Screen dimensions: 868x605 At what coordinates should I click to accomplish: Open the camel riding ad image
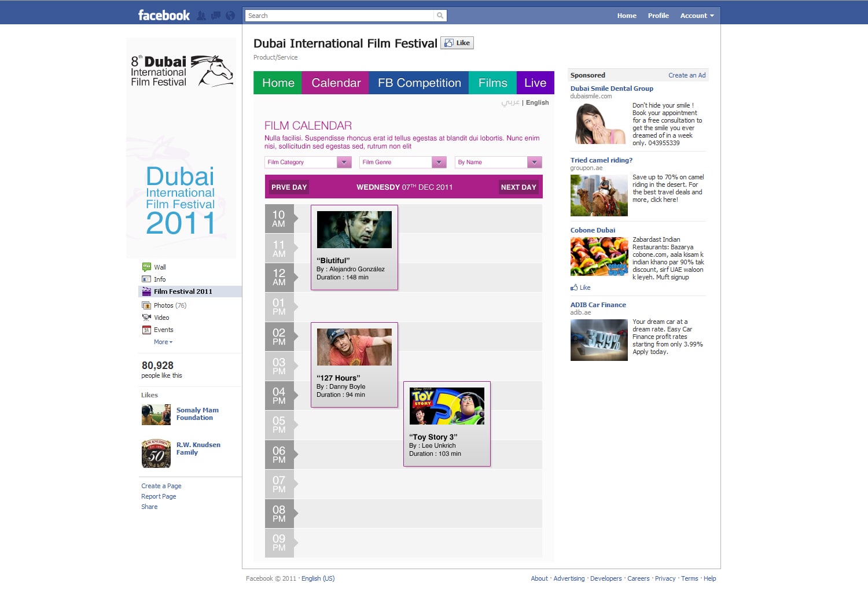599,195
